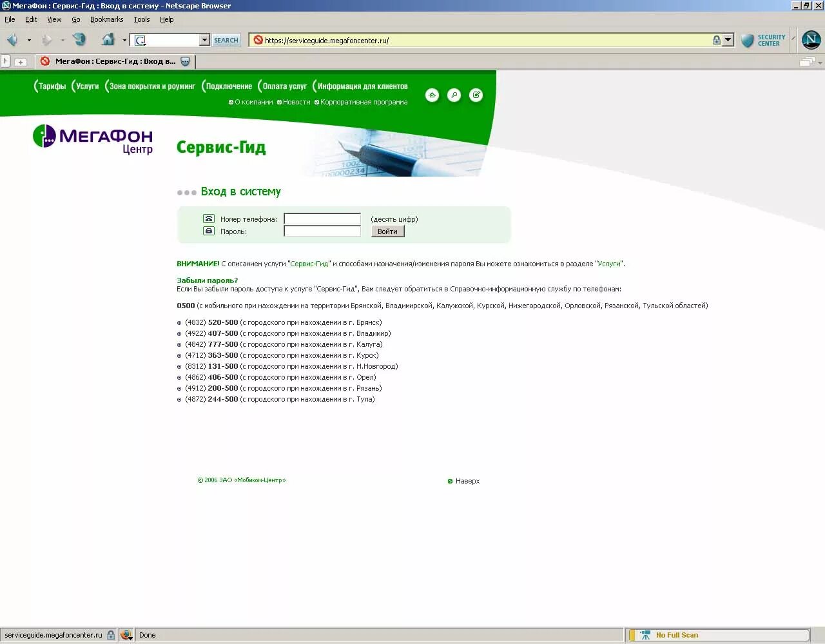Open the Back history dropdown arrow
825x644 pixels.
(29, 40)
